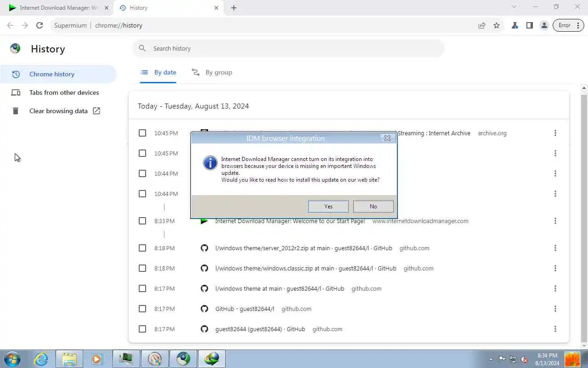Viewport: 588px width, 368px height.
Task: Go forward in browser navigation
Action: (25, 25)
